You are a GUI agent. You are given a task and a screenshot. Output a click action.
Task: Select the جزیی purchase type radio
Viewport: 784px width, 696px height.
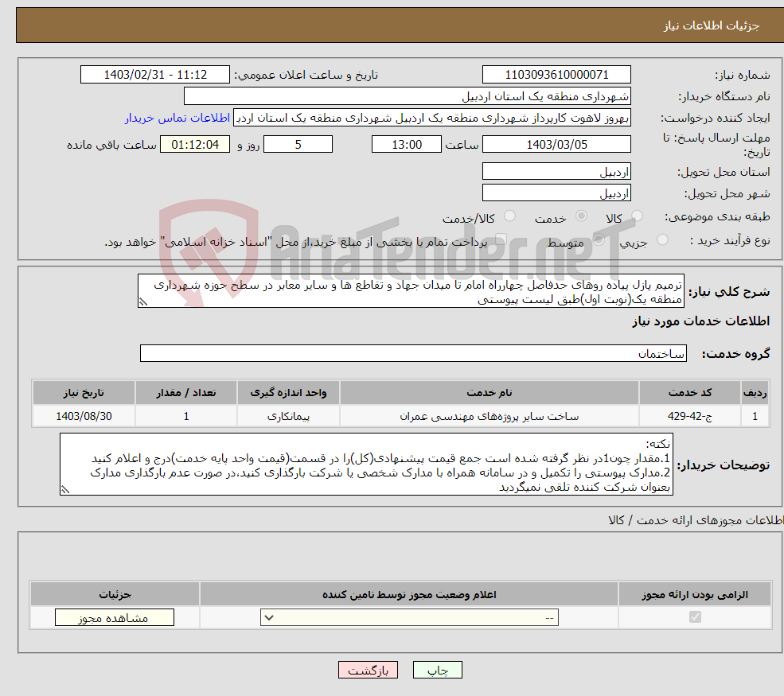tap(662, 240)
